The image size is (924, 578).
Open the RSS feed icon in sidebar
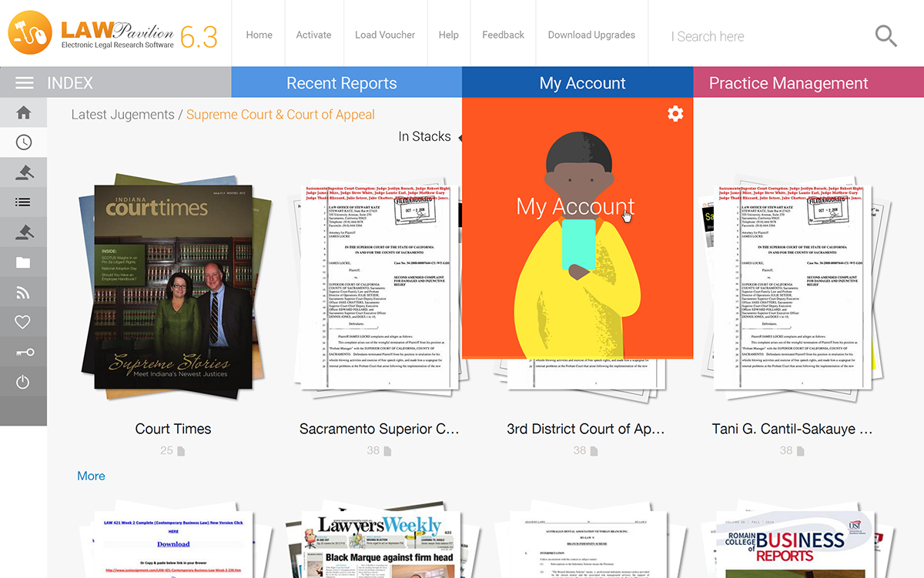[23, 292]
